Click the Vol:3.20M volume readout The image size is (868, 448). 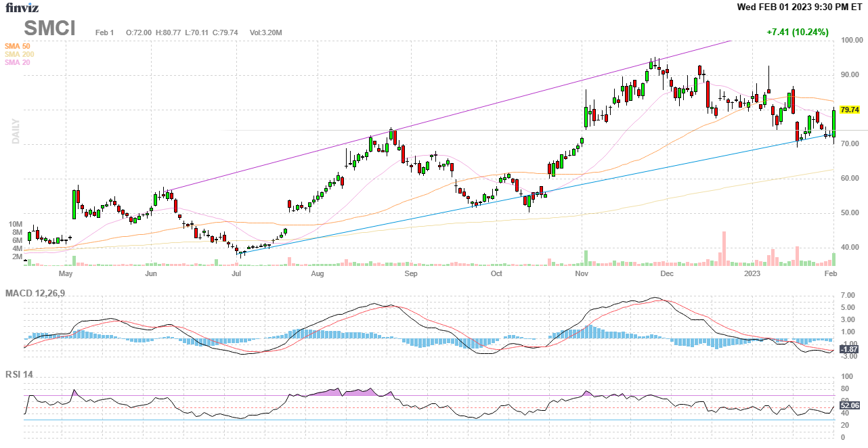tap(265, 32)
